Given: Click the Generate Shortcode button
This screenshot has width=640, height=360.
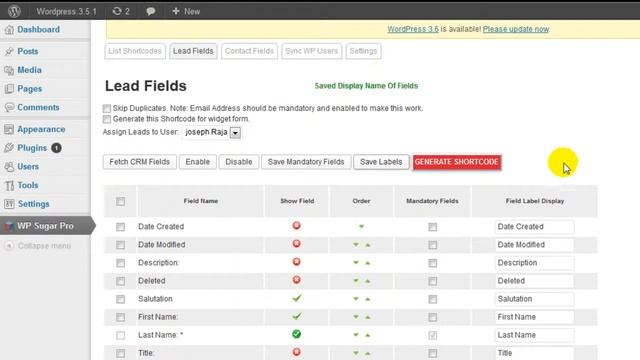Looking at the screenshot, I should pos(457,162).
